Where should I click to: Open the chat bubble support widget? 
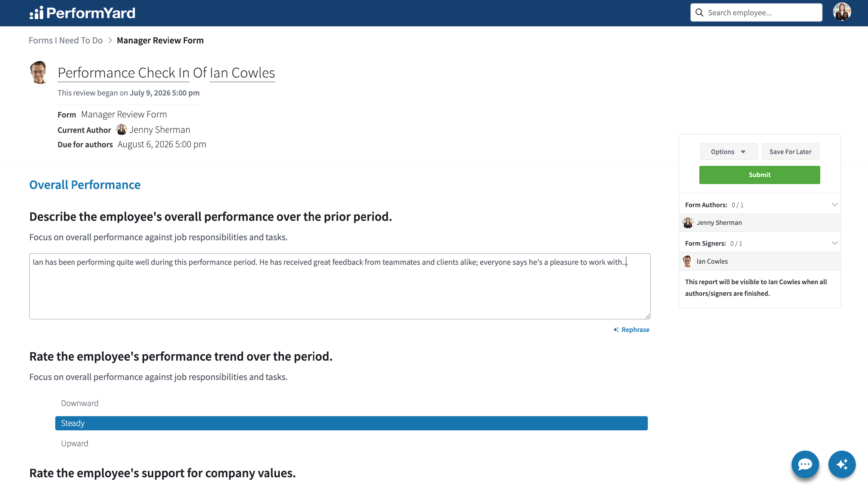(805, 464)
